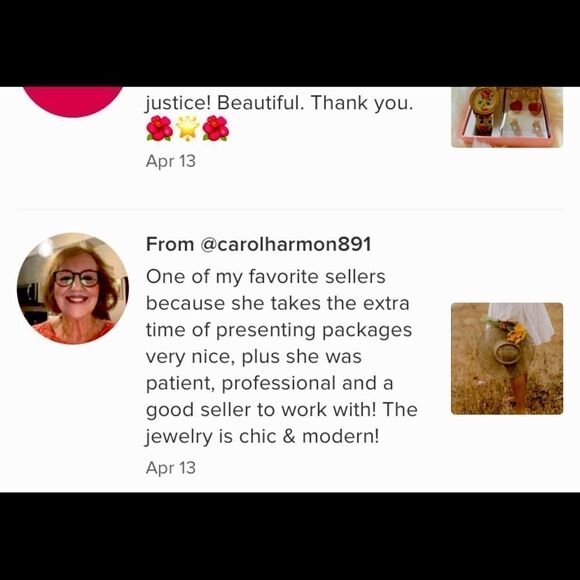Click the "good seller to work with!" line
The image size is (580, 580).
[261, 410]
